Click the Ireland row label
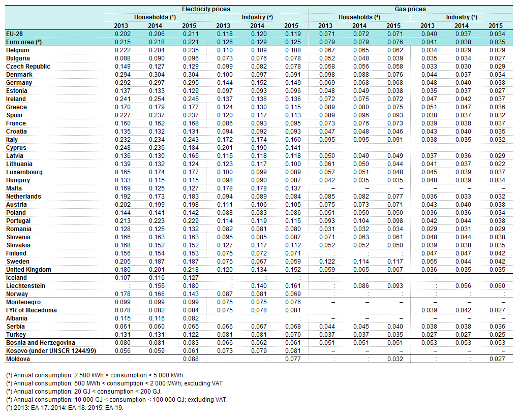Screen dimensions: 519x420 16,99
